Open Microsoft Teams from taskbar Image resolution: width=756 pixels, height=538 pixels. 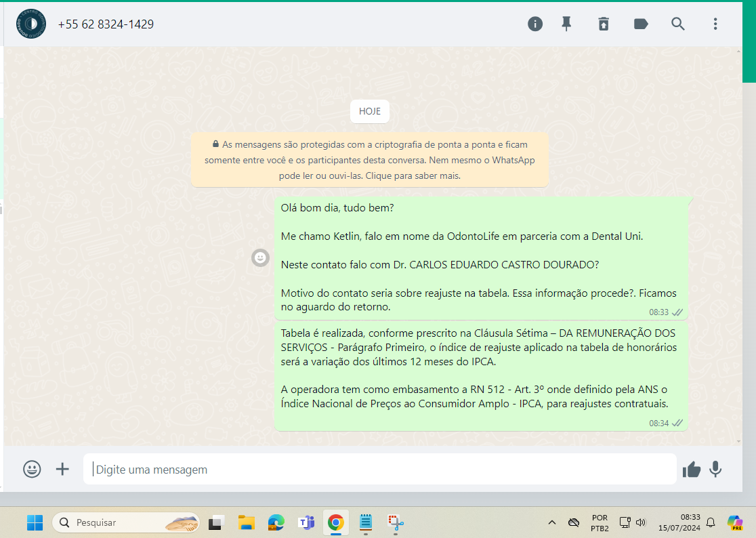(x=306, y=522)
